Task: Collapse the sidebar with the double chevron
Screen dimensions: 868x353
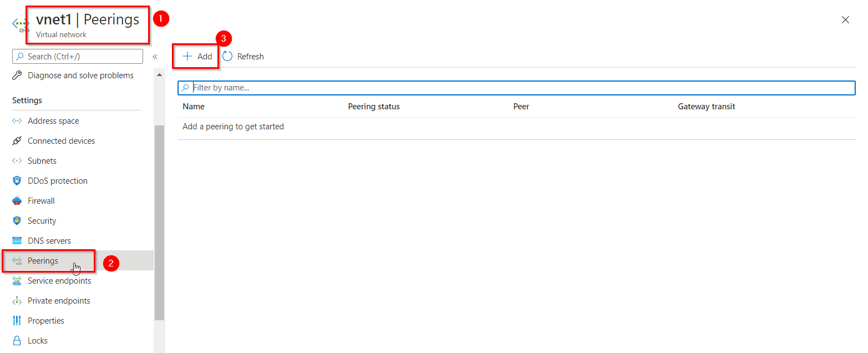Action: pyautogui.click(x=155, y=56)
